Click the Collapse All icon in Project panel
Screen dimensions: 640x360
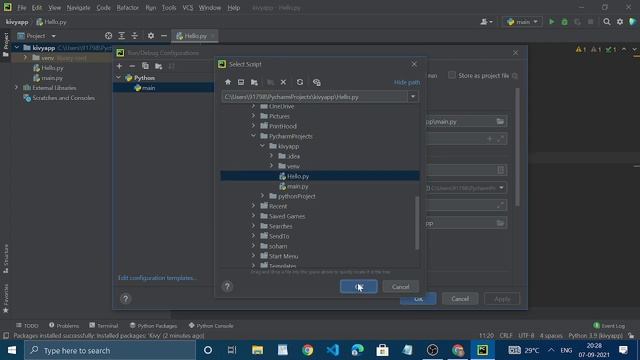[x=135, y=36]
